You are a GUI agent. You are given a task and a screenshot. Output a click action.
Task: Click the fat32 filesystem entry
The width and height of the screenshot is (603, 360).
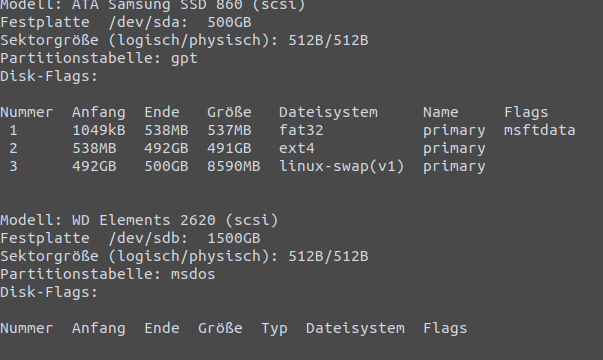tap(301, 130)
